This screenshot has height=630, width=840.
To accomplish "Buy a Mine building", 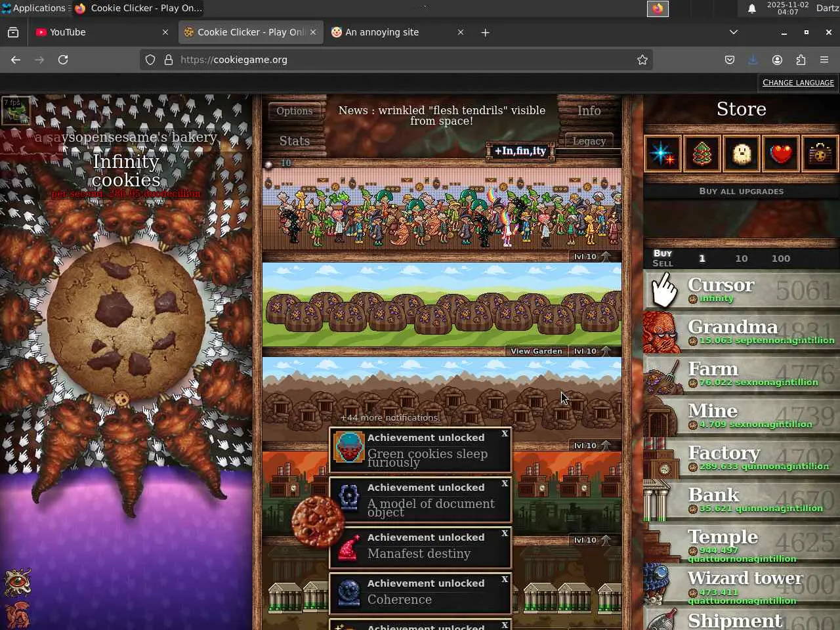I will tap(742, 415).
